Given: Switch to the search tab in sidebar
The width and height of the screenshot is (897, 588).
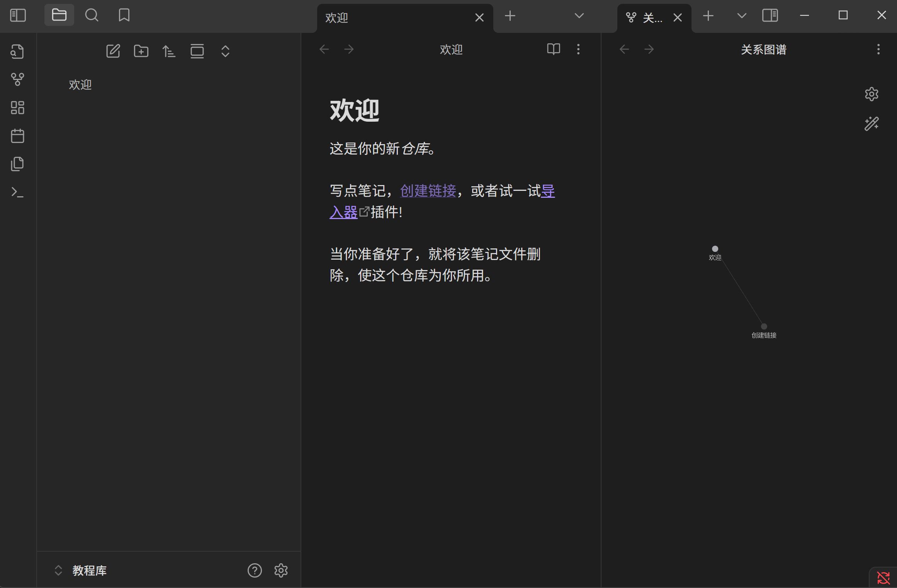Looking at the screenshot, I should 92,15.
